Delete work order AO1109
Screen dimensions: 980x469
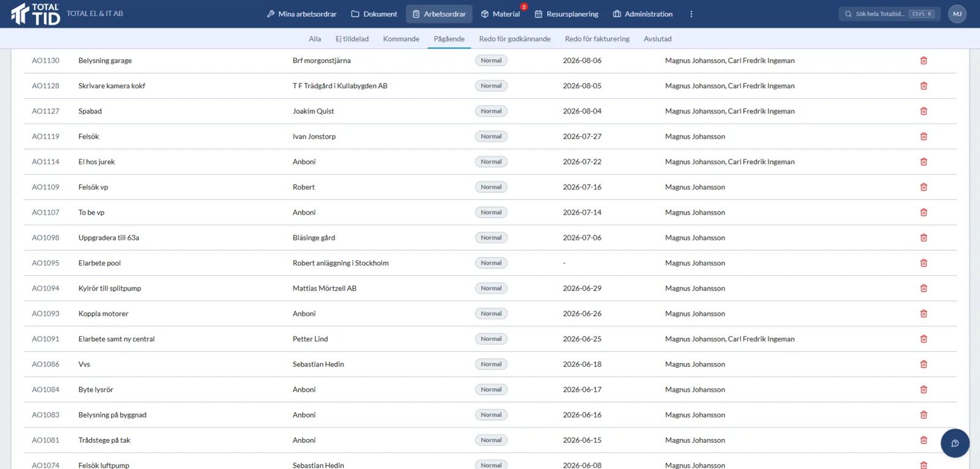click(x=924, y=187)
